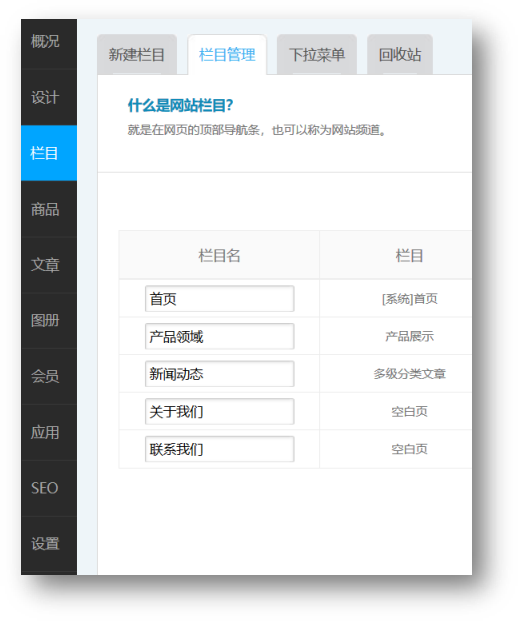Click the 栏目名 table header
Image resolution: width=519 pixels, height=622 pixels.
(219, 255)
